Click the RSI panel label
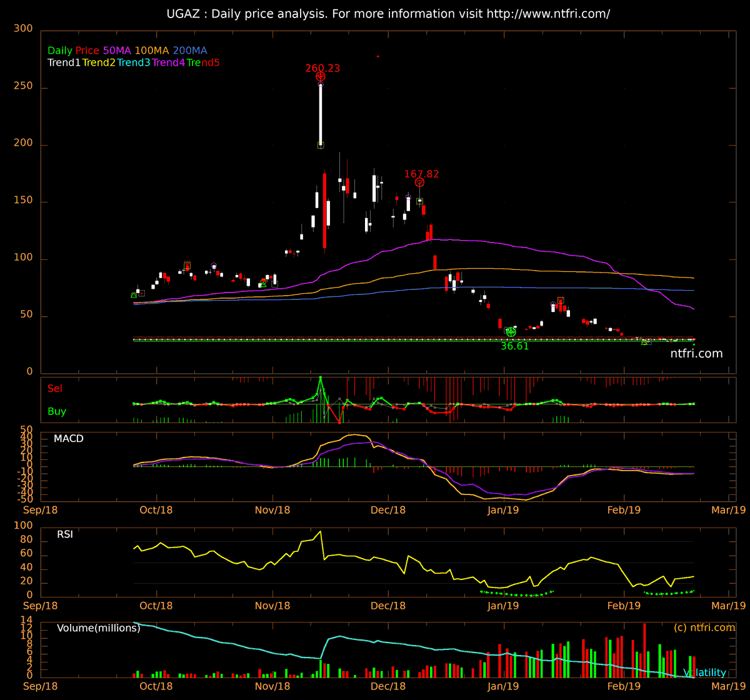The image size is (750, 700). pos(65,534)
